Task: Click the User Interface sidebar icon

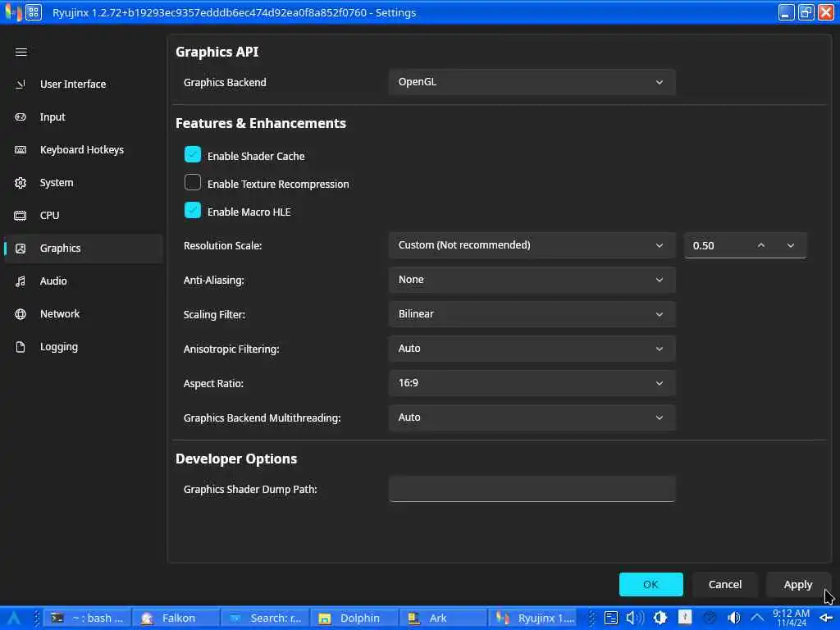Action: point(21,84)
